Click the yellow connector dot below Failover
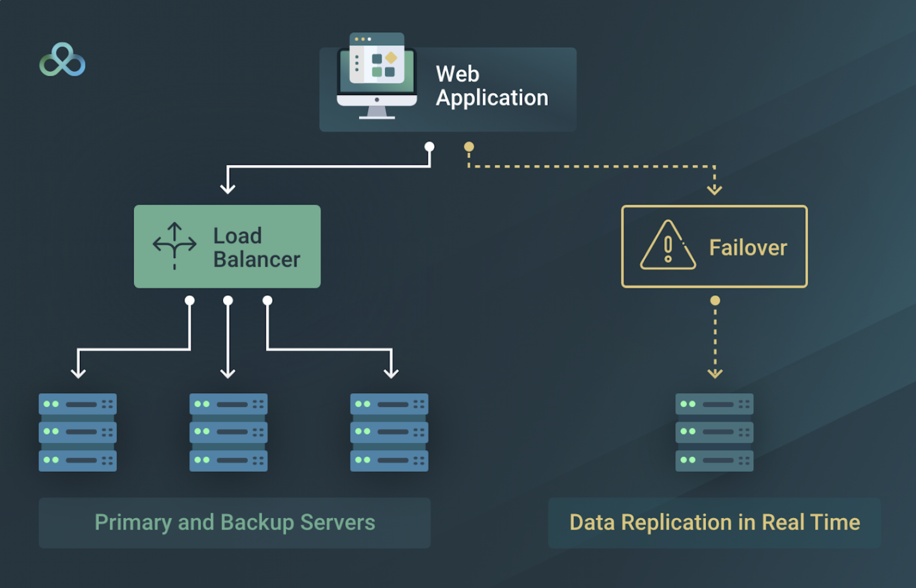This screenshot has width=916, height=588. coord(715,299)
